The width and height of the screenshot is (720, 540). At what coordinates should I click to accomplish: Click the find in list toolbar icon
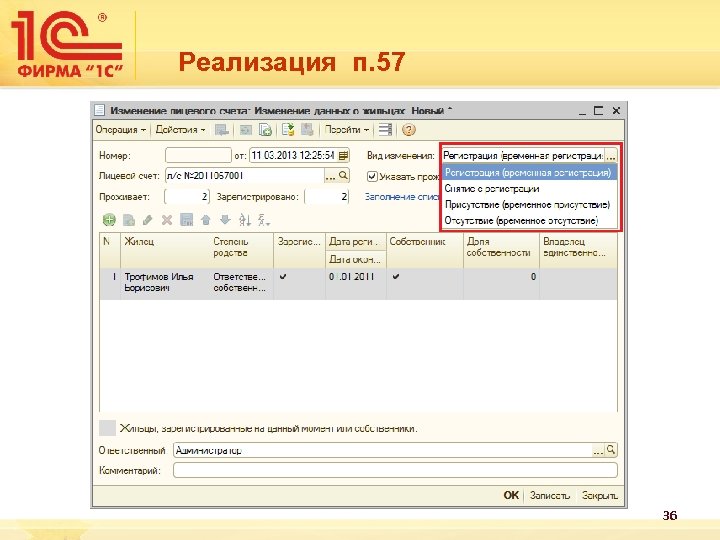pyautogui.click(x=222, y=130)
